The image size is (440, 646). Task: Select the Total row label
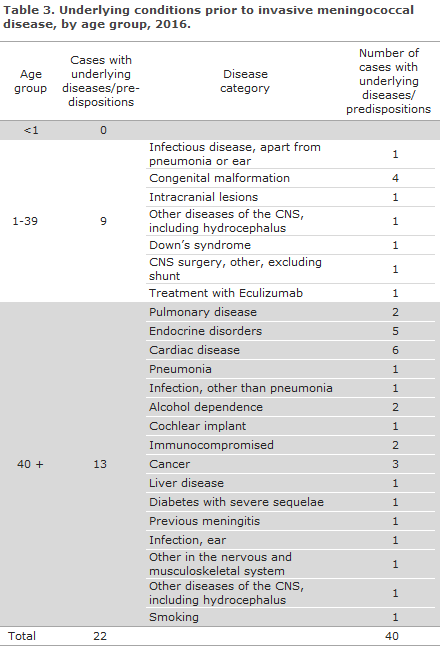[22, 636]
